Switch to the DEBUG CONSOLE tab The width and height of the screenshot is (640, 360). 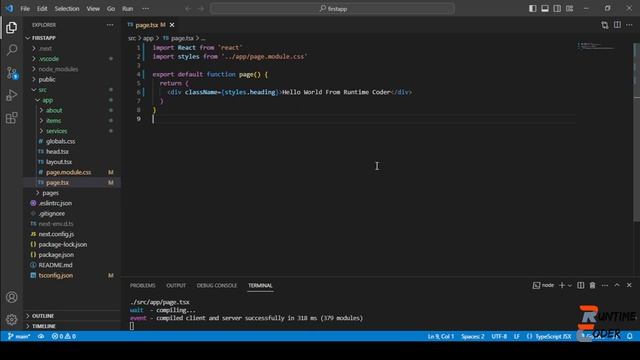(x=217, y=285)
